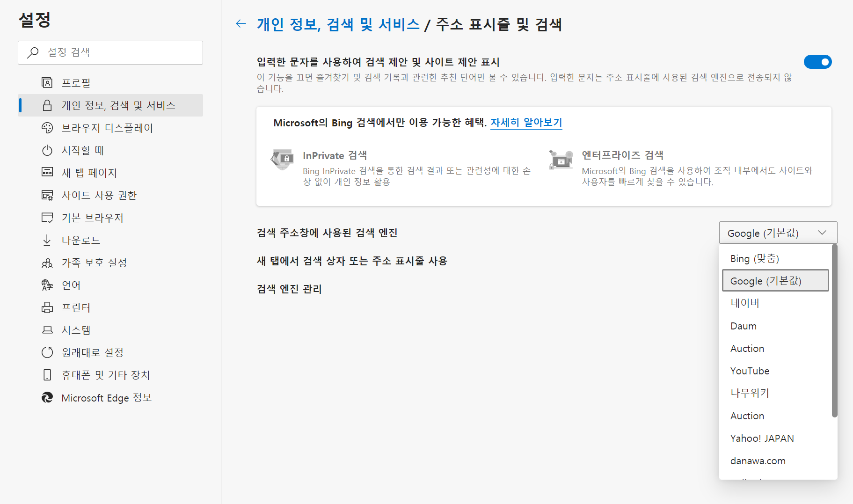Open 새 탭 페이지 section
Viewport: 853px width, 504px height.
click(x=110, y=173)
